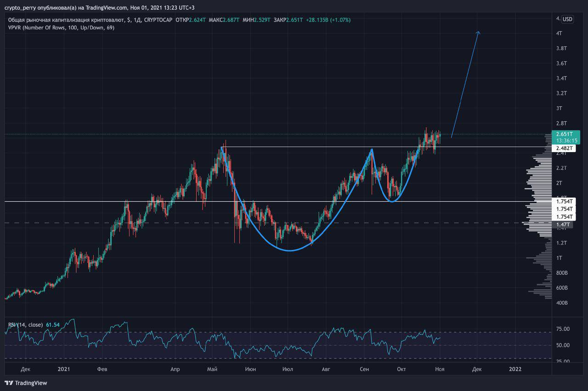Click the TradingView logo in the corner
The image size is (588, 391).
(26, 383)
